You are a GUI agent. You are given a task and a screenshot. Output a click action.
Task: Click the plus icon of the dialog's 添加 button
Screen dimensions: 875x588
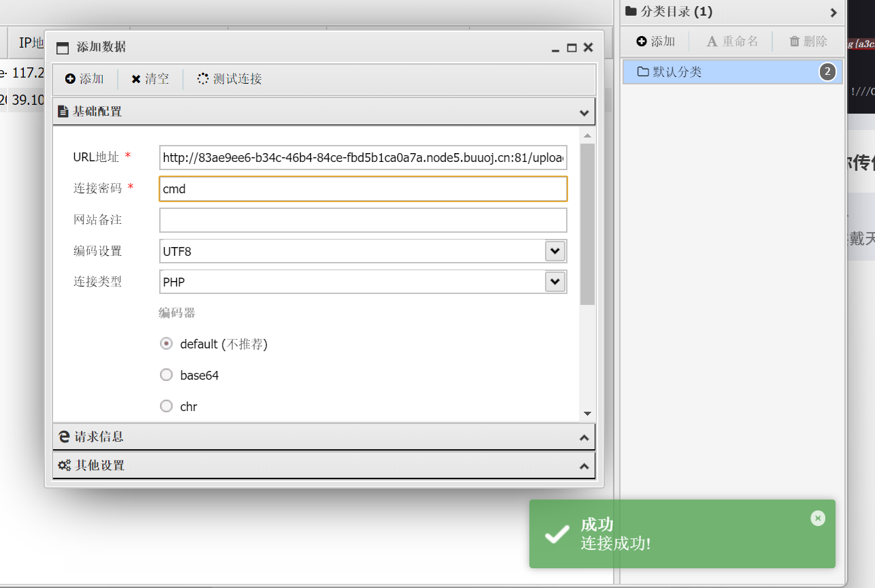pyautogui.click(x=70, y=79)
